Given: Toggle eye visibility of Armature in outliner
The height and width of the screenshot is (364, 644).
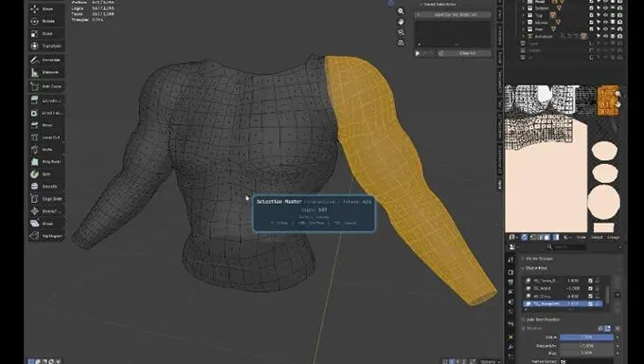Looking at the screenshot, I should [x=605, y=36].
